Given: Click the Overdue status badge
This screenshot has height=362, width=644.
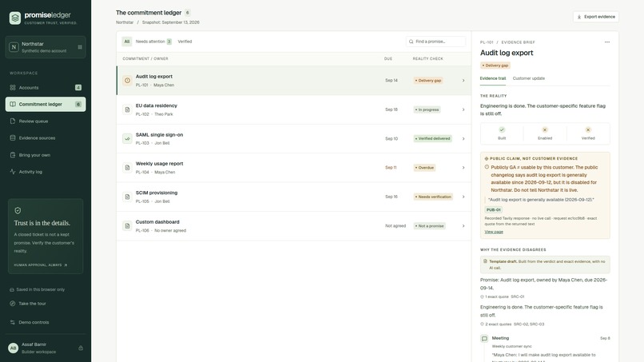Looking at the screenshot, I should click(x=425, y=168).
